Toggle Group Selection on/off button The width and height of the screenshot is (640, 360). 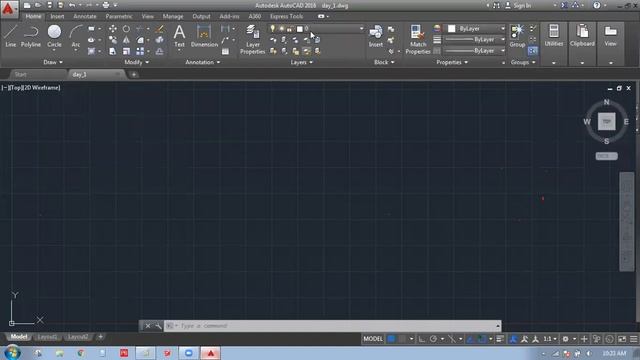point(533,51)
